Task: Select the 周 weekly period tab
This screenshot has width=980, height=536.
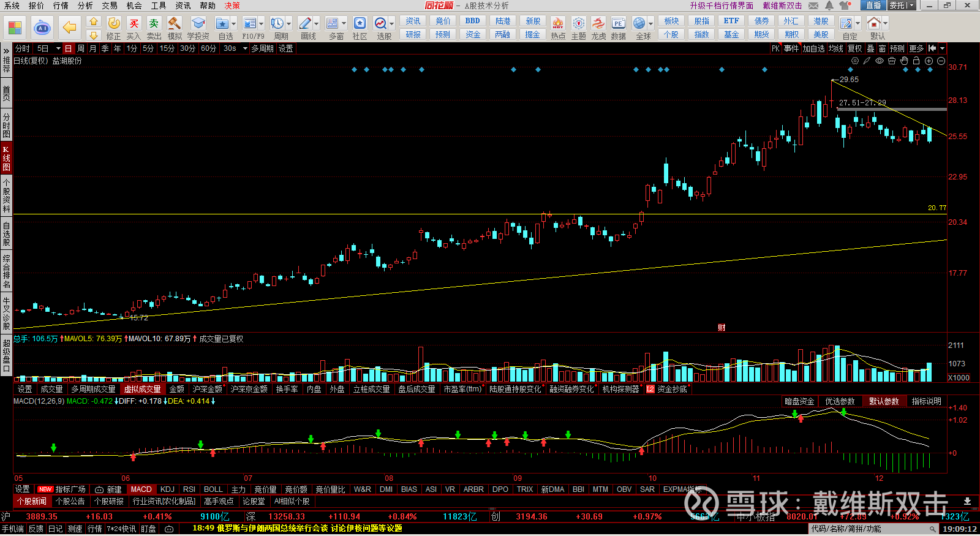Action: coord(80,48)
